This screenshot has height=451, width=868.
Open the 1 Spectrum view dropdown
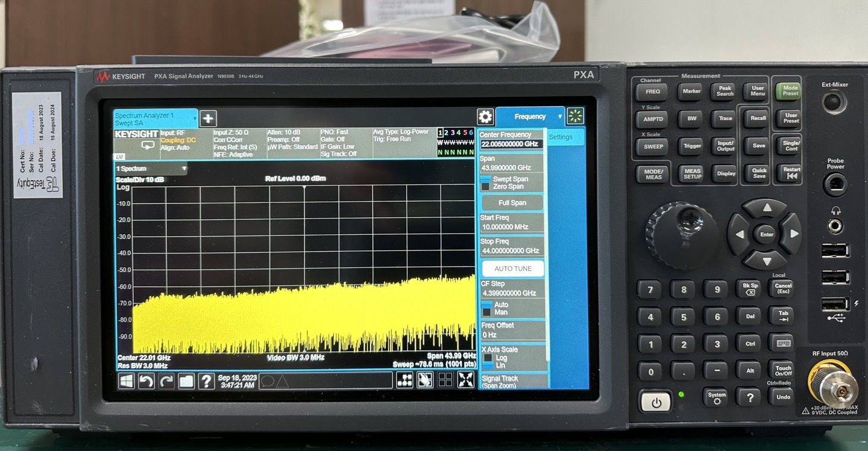[183, 169]
